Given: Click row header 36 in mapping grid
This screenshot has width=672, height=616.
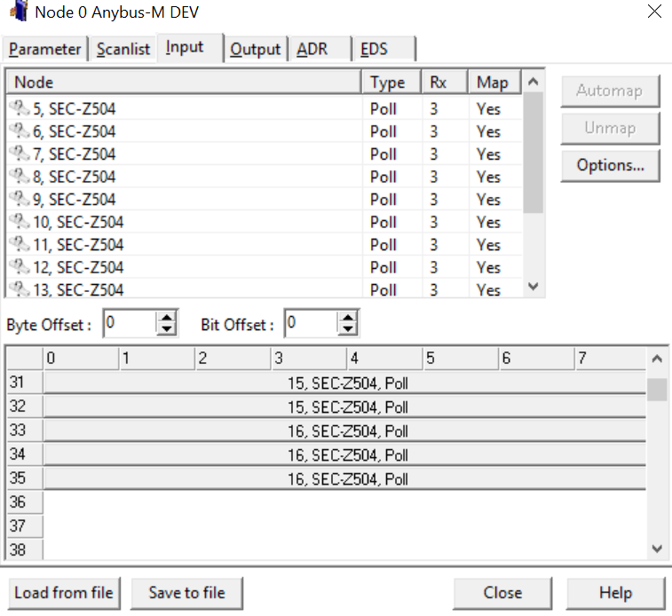Looking at the screenshot, I should tap(25, 501).
